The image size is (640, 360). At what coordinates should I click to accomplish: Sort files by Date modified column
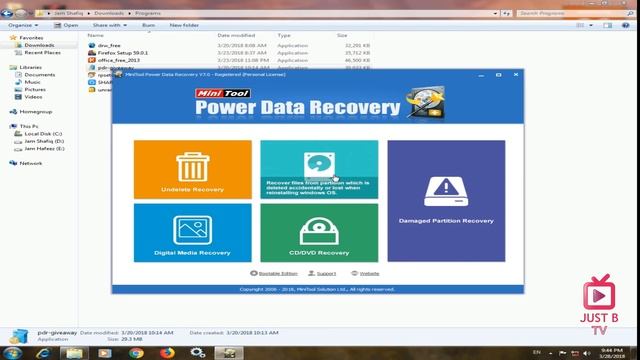(236, 36)
